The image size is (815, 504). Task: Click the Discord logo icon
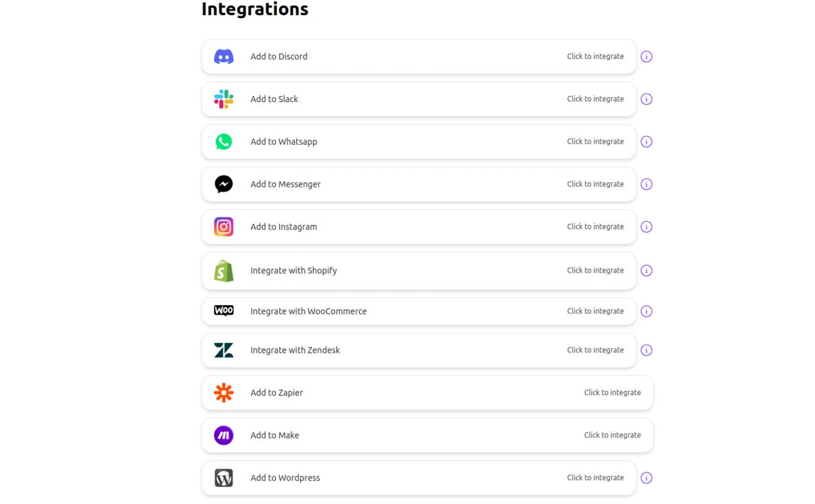pos(223,56)
